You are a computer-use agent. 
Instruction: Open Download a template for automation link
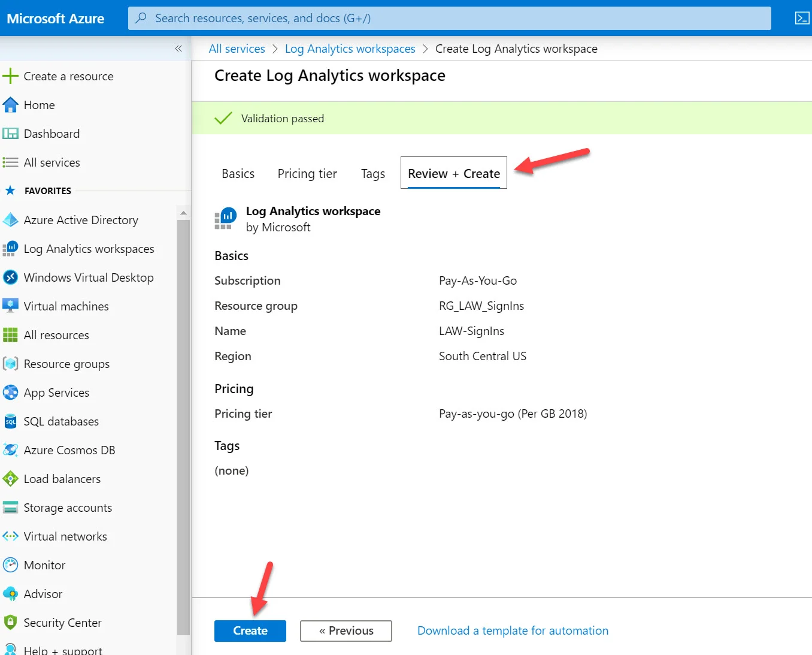pyautogui.click(x=513, y=630)
